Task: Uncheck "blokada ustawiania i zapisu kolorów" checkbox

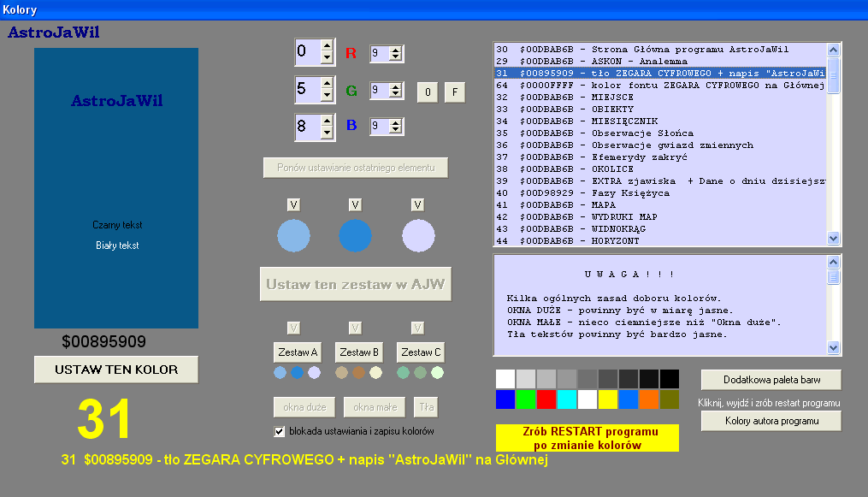Action: click(279, 432)
